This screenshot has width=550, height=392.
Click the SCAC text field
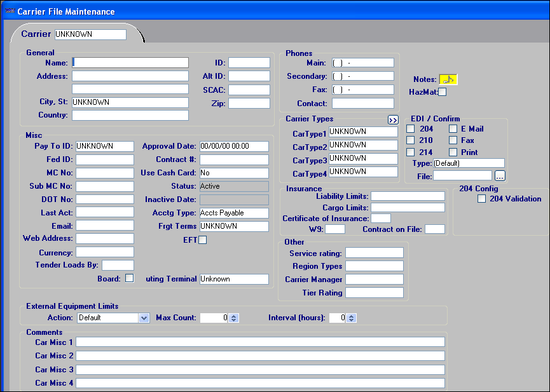coord(249,90)
